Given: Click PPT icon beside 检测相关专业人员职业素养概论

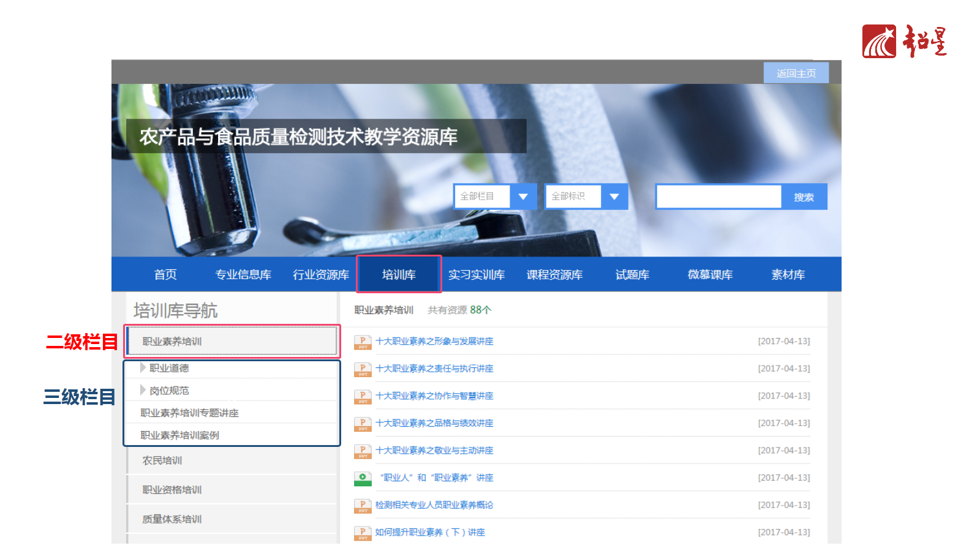Looking at the screenshot, I should 363,506.
